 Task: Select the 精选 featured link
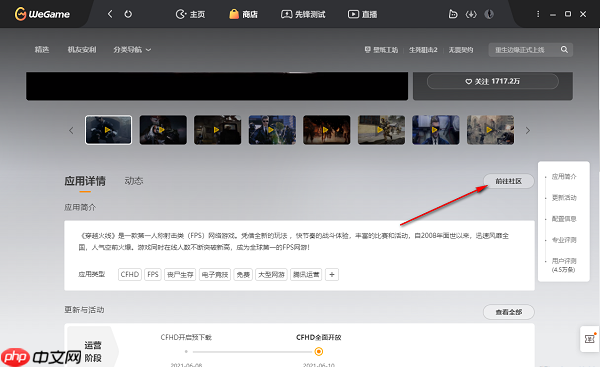point(42,49)
